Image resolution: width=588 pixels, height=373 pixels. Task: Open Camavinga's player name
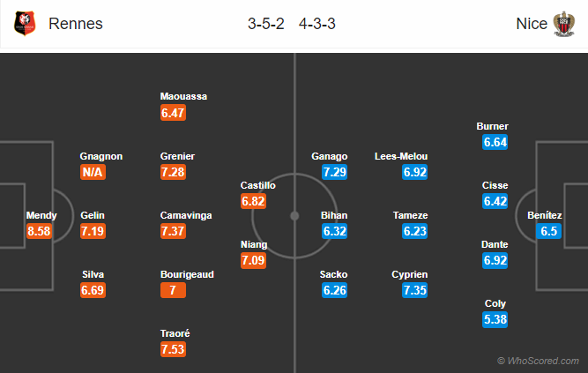pyautogui.click(x=184, y=215)
